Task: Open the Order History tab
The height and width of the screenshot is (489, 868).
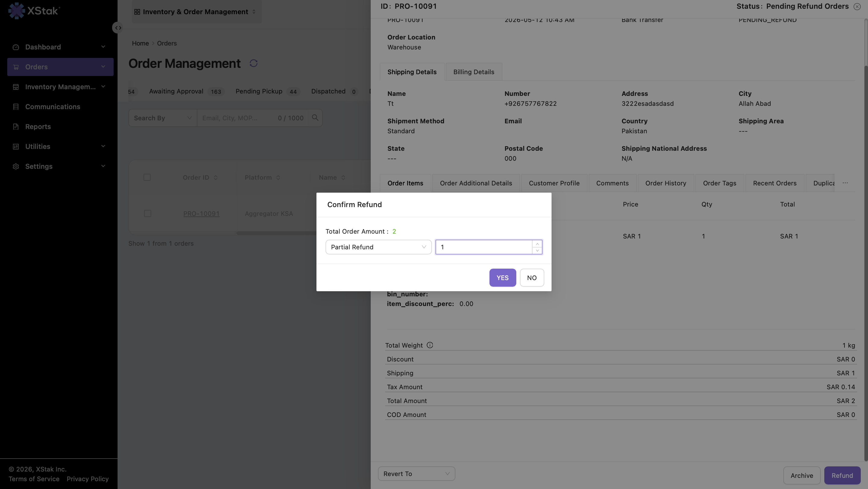Action: point(665,183)
